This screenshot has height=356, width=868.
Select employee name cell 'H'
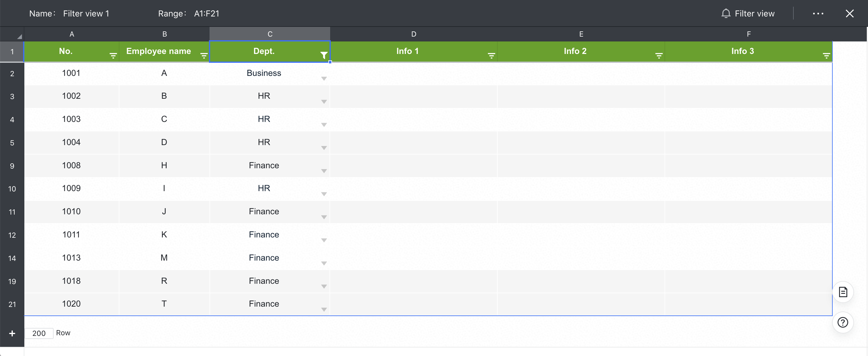(164, 166)
